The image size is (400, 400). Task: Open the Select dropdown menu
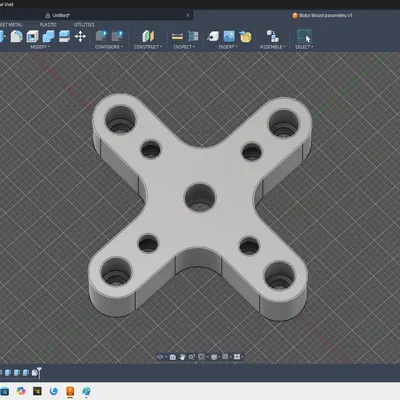304,47
